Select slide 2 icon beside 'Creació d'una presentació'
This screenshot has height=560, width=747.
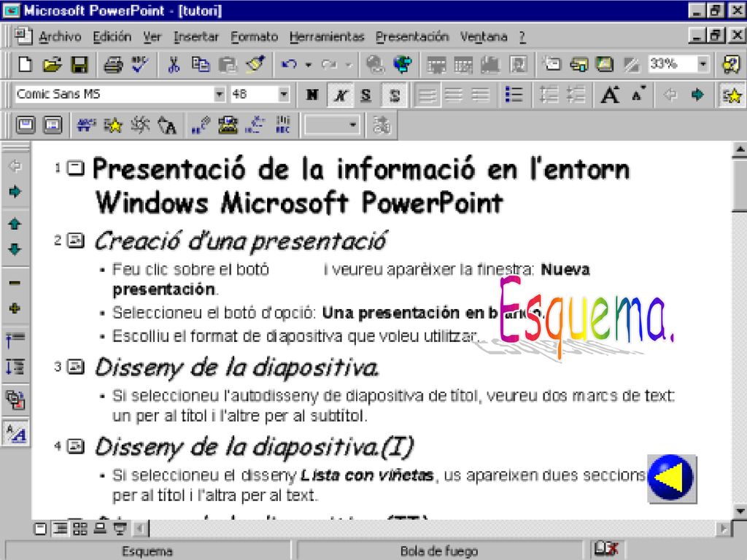(75, 241)
